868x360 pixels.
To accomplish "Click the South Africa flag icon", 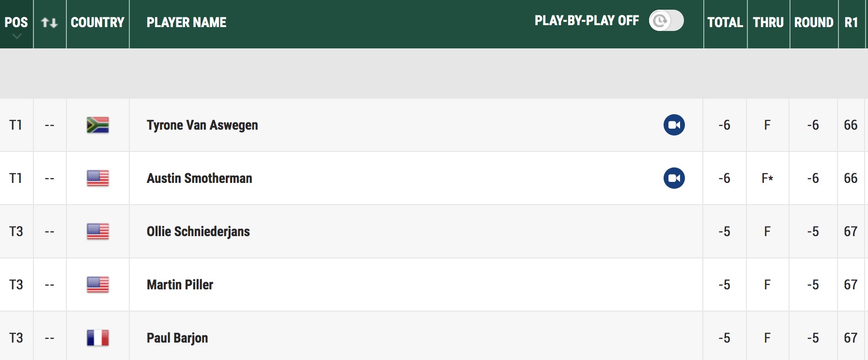I will click(98, 125).
